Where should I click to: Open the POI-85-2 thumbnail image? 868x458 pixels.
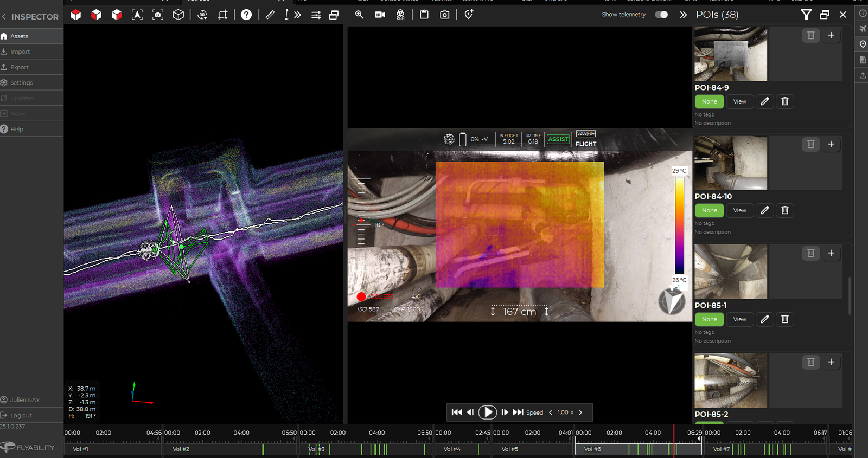(x=731, y=380)
